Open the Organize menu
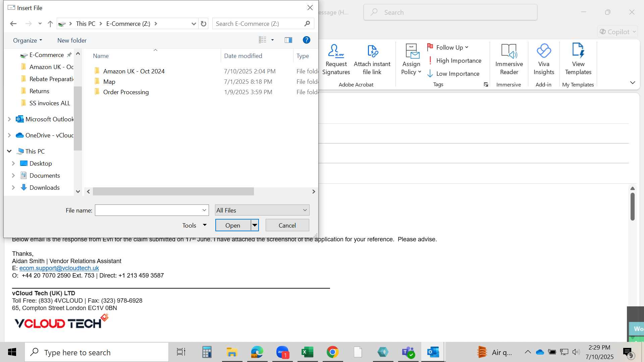Viewport: 644px width, 362px height. point(28,41)
